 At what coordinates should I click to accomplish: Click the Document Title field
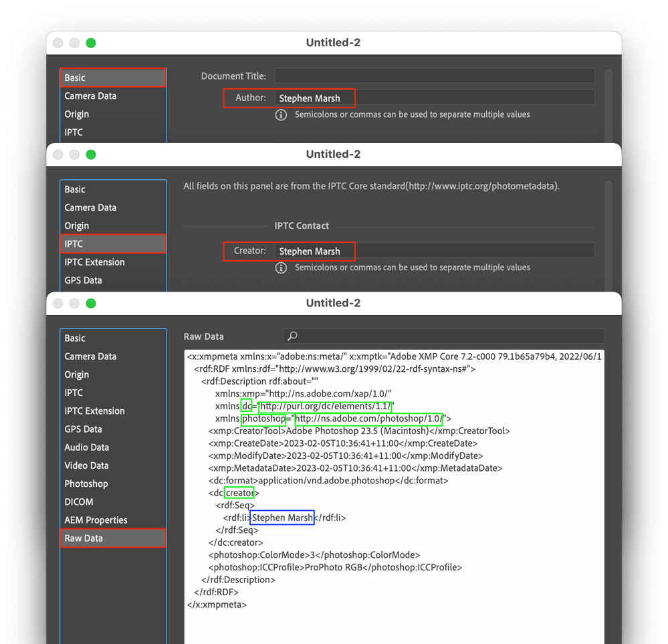(435, 76)
